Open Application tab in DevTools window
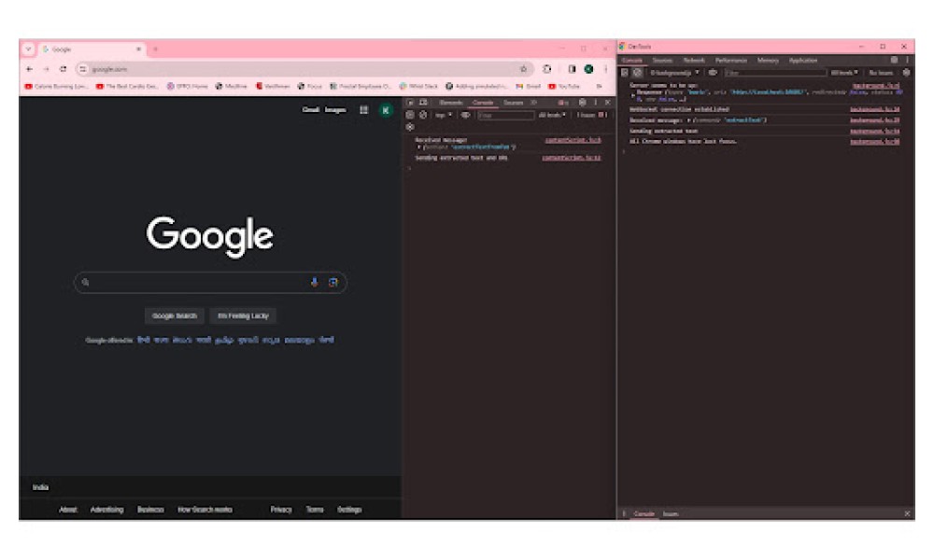Image resolution: width=934 pixels, height=560 pixels. coord(803,60)
